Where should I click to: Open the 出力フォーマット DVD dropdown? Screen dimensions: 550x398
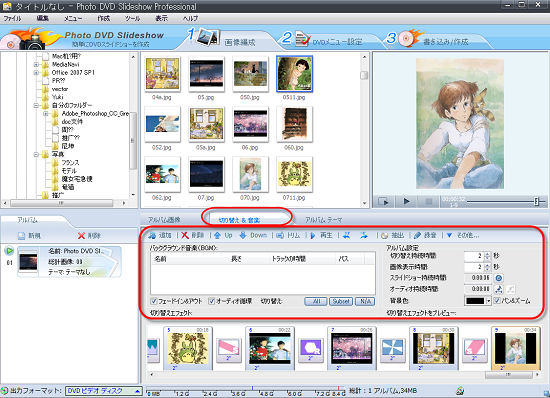[104, 391]
